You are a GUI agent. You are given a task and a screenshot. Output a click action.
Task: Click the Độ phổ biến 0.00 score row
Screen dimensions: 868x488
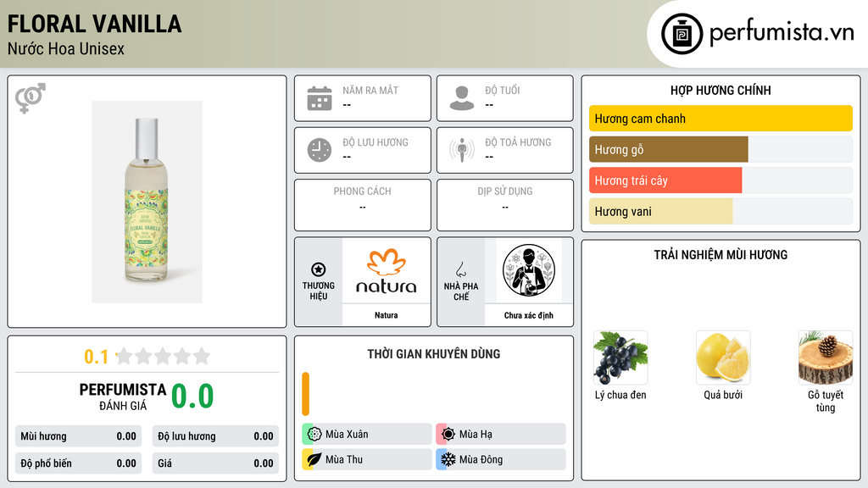(78, 463)
